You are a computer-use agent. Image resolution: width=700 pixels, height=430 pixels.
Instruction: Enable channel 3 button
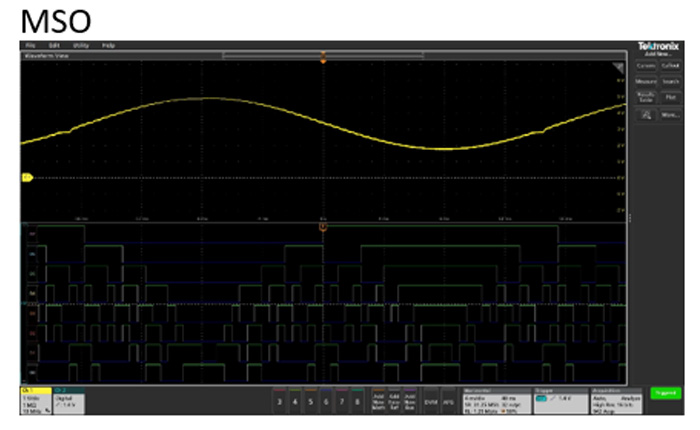pos(279,400)
